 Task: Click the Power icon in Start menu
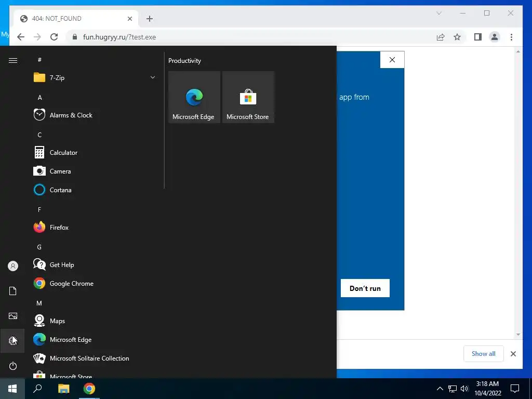[x=12, y=366]
